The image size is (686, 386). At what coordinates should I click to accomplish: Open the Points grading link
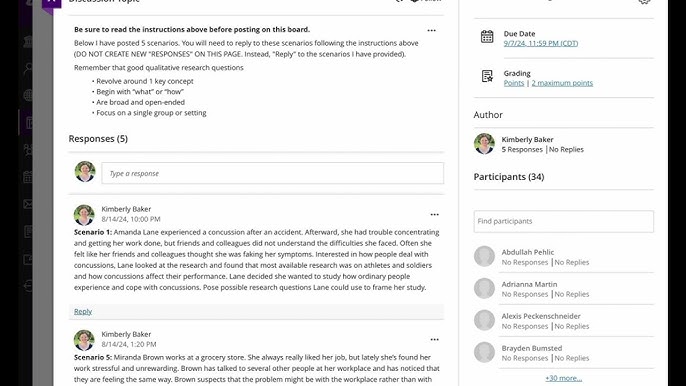pos(514,83)
